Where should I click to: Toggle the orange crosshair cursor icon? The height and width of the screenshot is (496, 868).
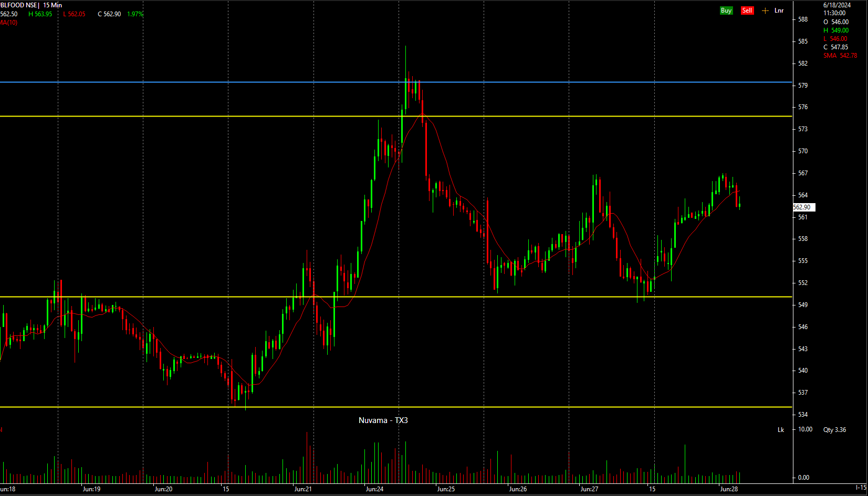coord(765,10)
